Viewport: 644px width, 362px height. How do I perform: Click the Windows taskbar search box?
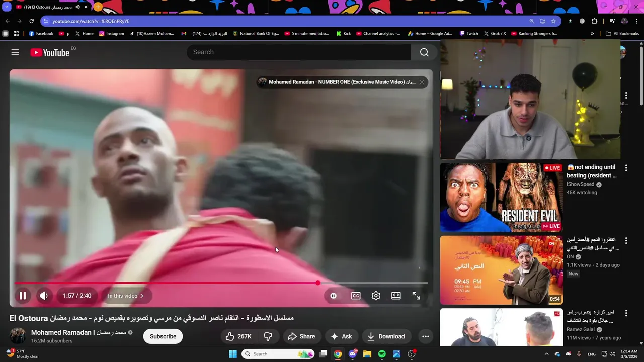(x=278, y=354)
